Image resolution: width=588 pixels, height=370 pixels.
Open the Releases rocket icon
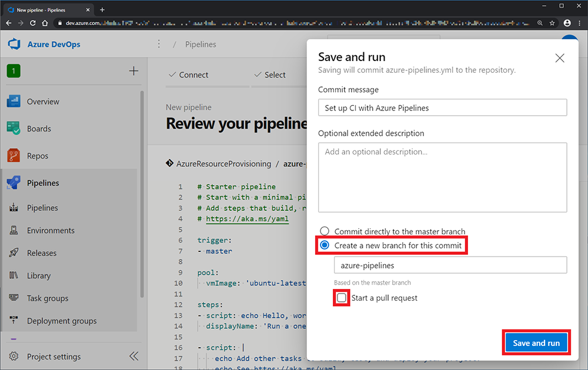point(14,253)
